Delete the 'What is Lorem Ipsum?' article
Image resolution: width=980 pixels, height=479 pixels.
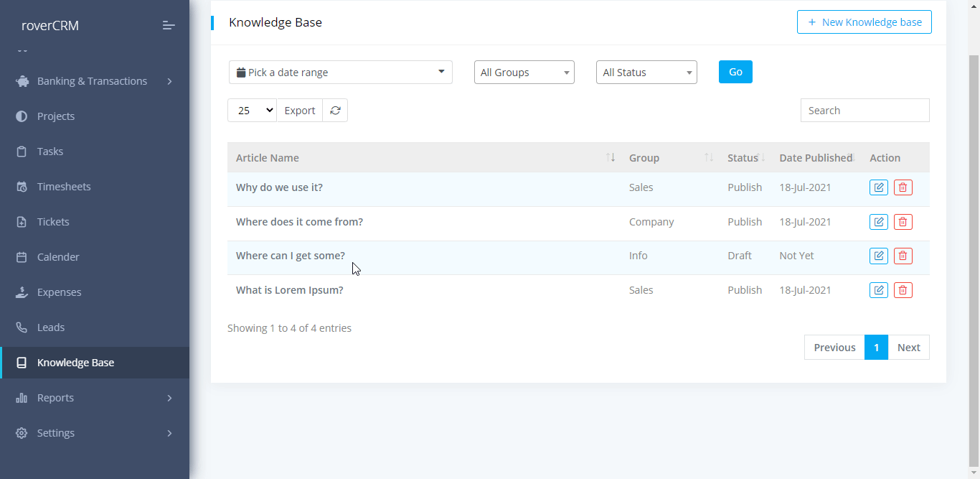point(903,290)
